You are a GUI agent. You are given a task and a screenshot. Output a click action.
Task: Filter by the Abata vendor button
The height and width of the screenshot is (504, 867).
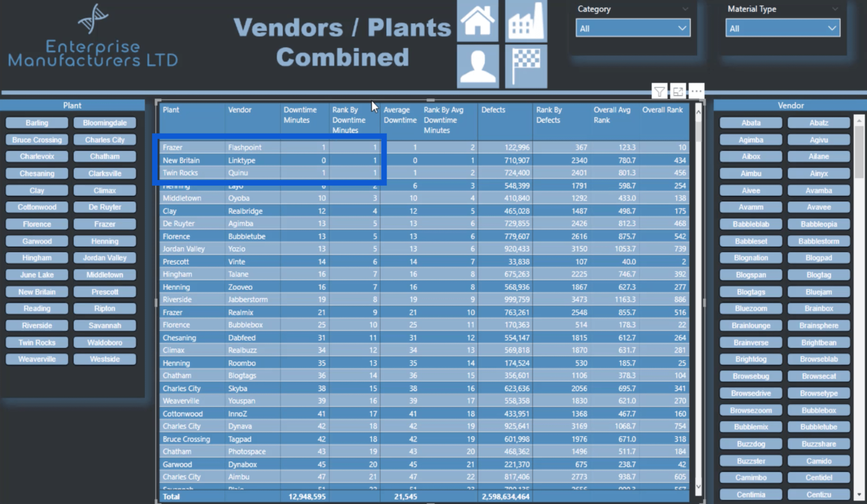[751, 123]
